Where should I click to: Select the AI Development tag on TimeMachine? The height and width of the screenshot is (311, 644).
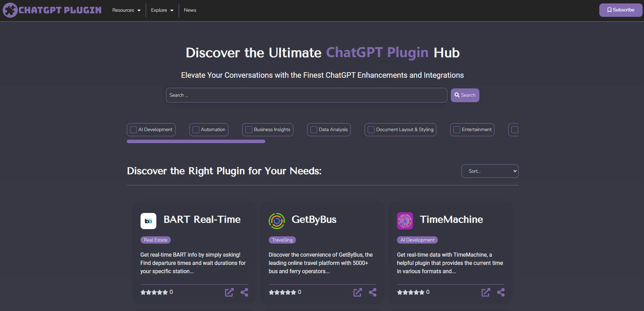click(417, 240)
